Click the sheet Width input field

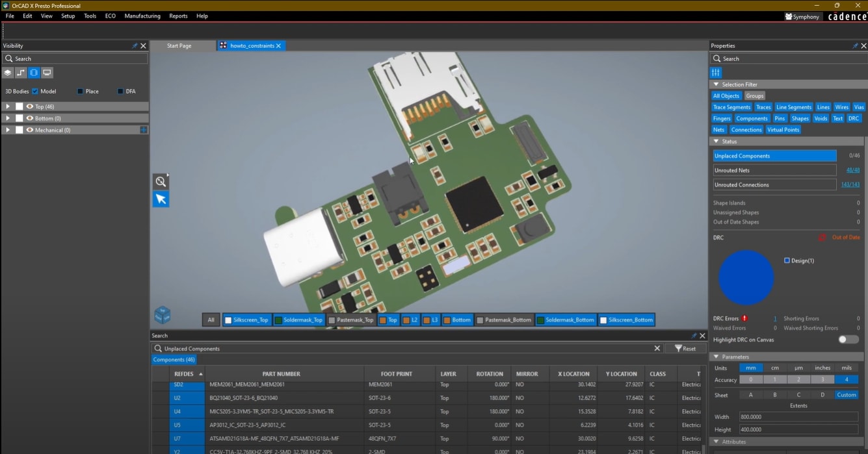click(x=798, y=417)
